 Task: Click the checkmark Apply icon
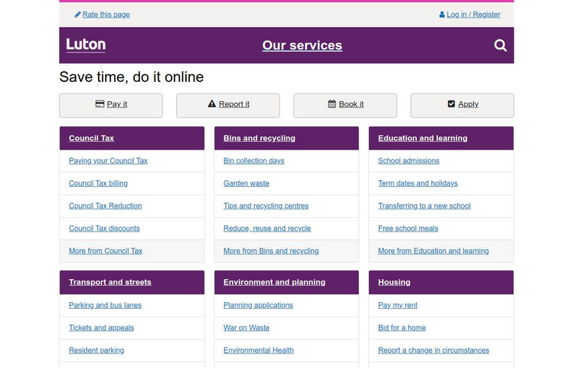point(451,104)
